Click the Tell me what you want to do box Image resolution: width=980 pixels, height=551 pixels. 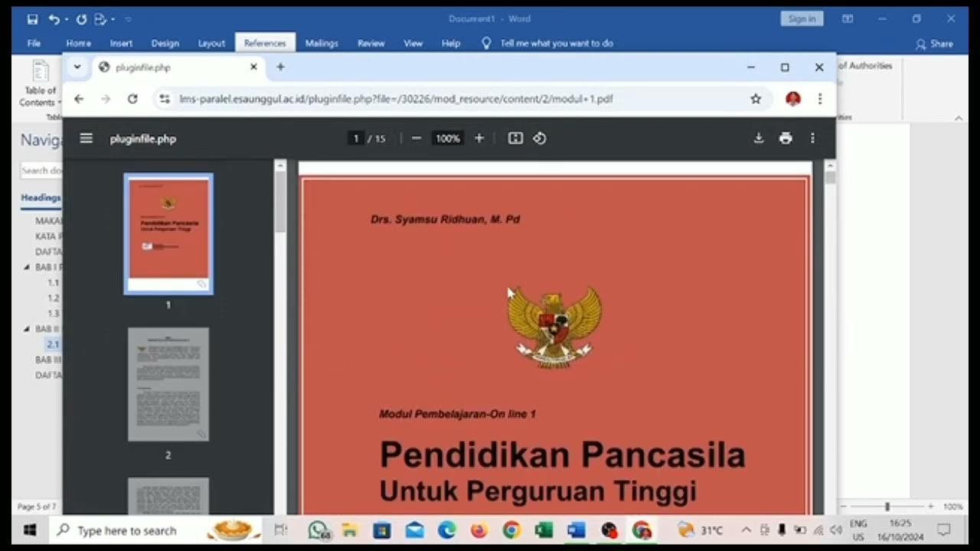pyautogui.click(x=548, y=44)
